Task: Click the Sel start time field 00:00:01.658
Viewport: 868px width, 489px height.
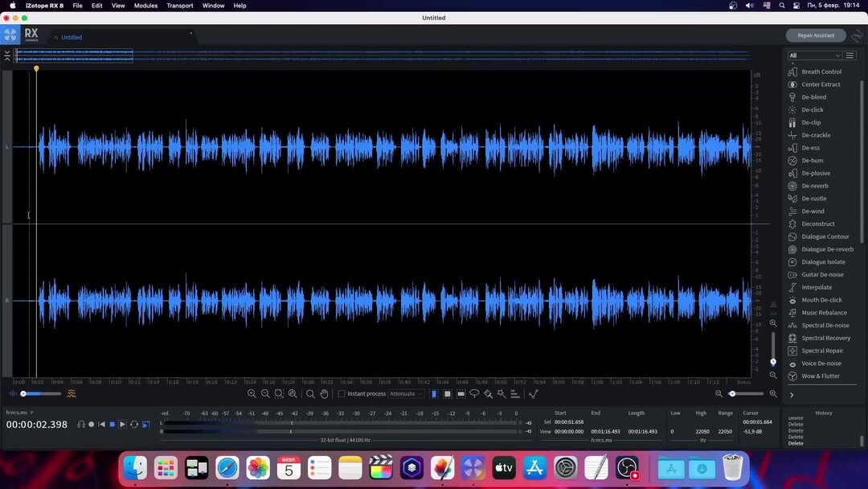Action: [569, 422]
